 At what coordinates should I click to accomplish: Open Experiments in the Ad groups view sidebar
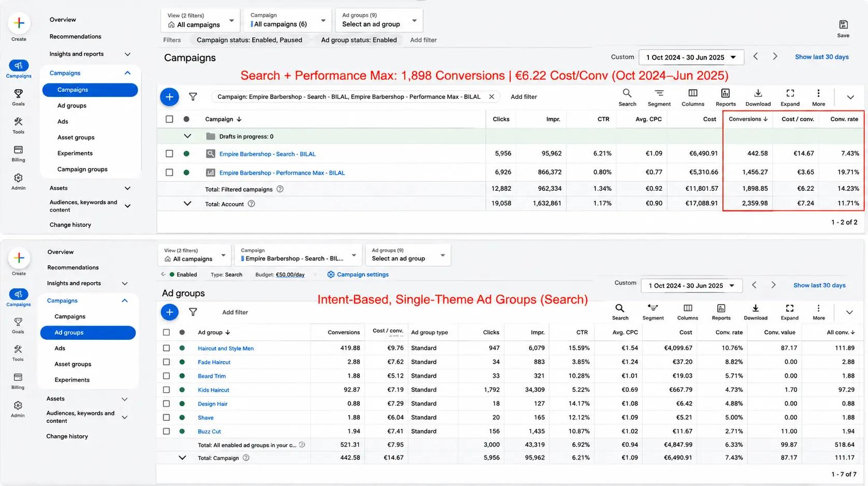[x=72, y=380]
